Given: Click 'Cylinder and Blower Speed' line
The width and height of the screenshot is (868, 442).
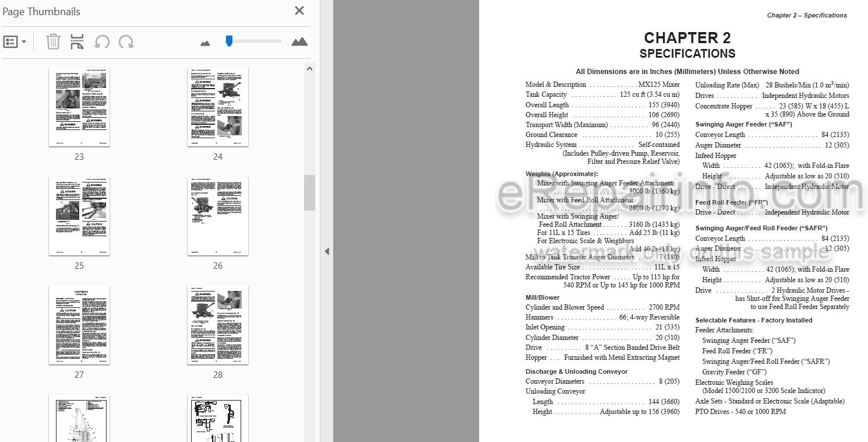Looking at the screenshot, I should pyautogui.click(x=602, y=307).
